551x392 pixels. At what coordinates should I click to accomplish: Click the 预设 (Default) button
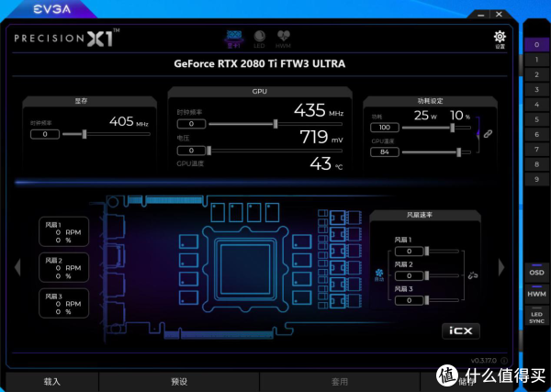[x=179, y=381]
